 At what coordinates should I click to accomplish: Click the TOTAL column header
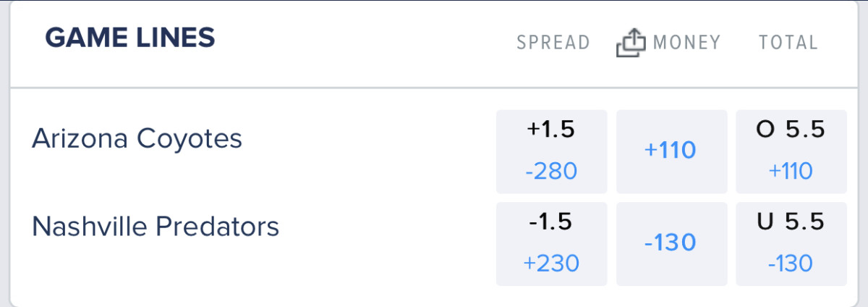(x=788, y=43)
